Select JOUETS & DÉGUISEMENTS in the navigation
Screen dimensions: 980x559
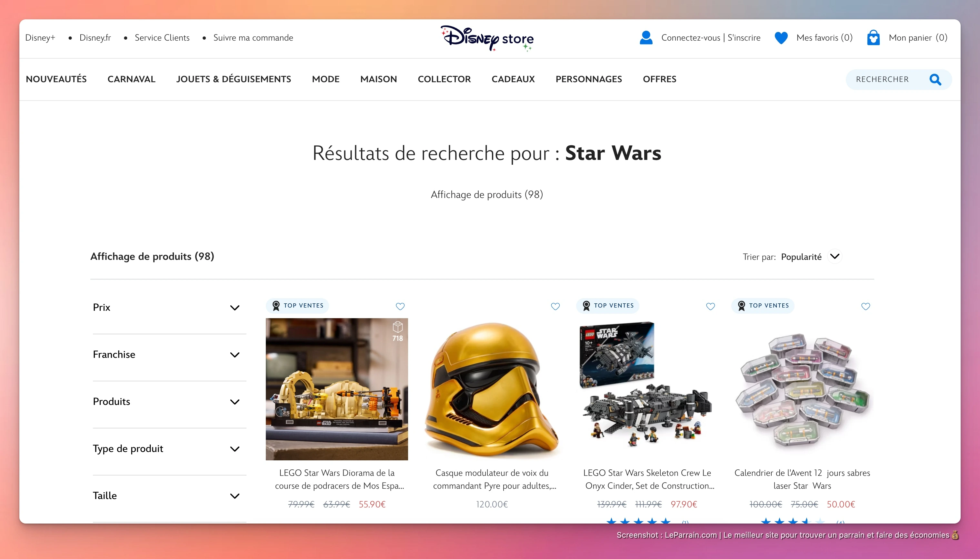point(233,79)
